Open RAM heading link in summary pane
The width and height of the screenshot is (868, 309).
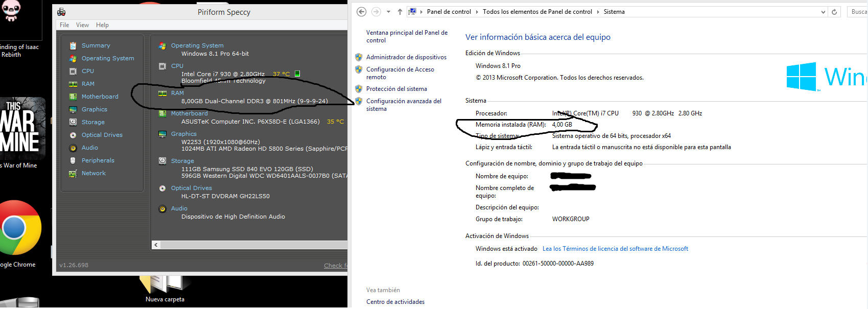coord(177,93)
